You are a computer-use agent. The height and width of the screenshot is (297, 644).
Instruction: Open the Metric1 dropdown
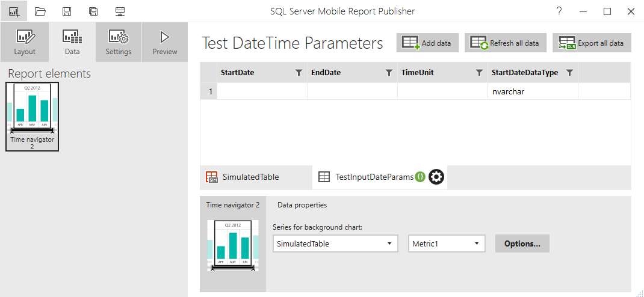[447, 243]
